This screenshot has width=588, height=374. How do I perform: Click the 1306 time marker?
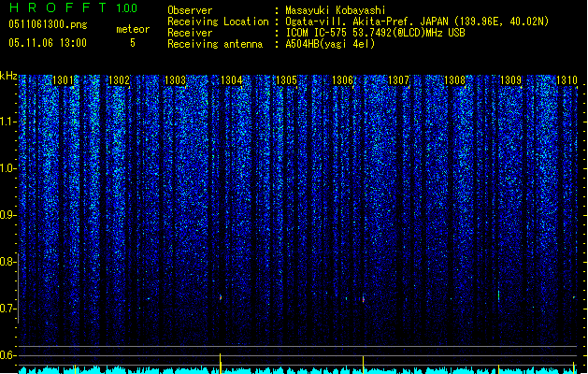point(343,80)
